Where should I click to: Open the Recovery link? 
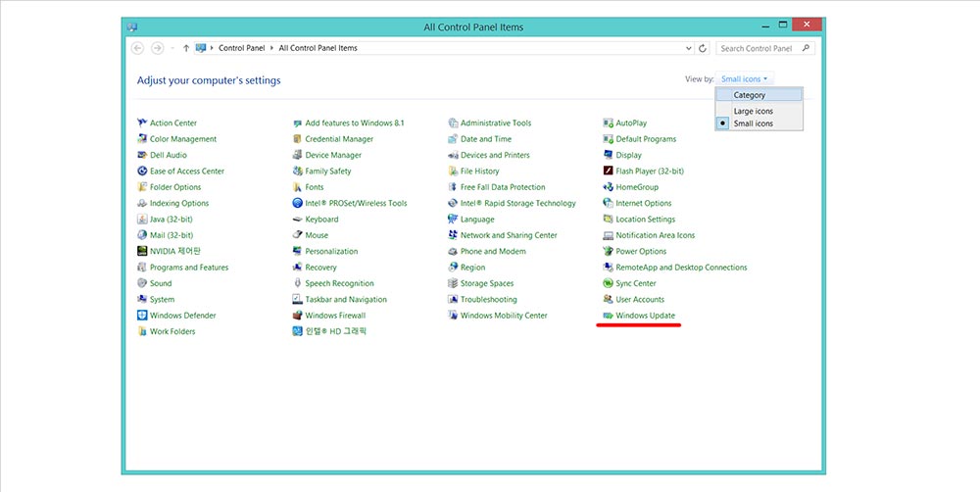pyautogui.click(x=320, y=268)
